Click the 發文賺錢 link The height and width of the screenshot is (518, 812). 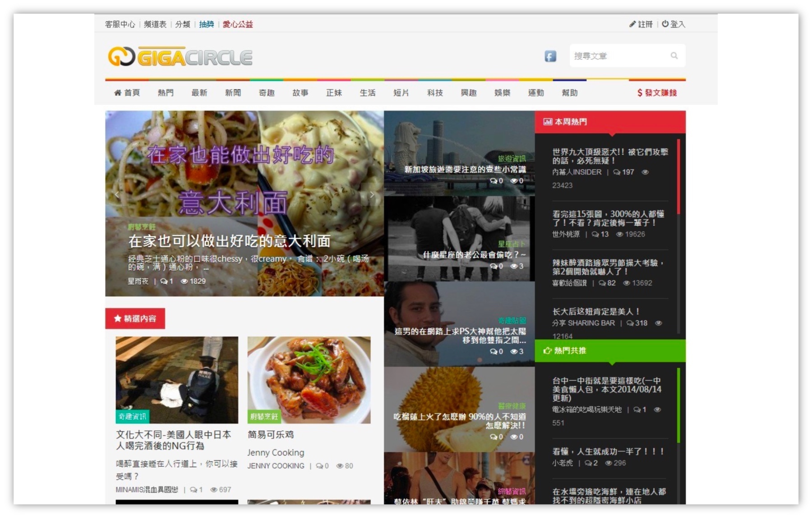(657, 93)
